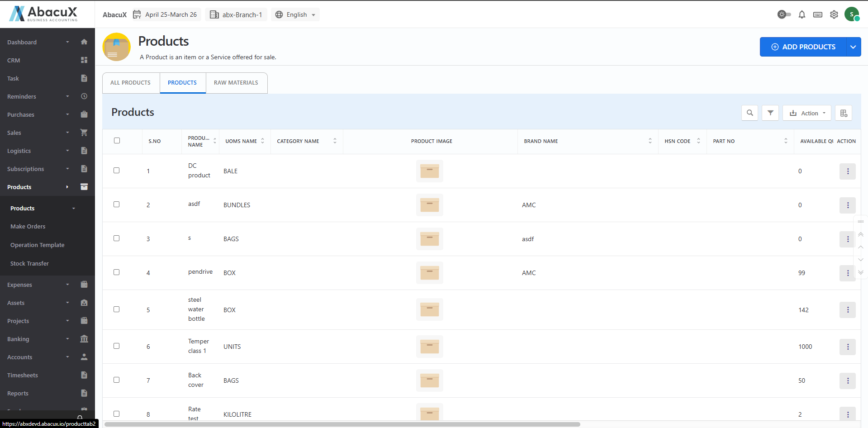Click the column settings grid icon
Viewport: 868px width, 428px height.
click(843, 113)
